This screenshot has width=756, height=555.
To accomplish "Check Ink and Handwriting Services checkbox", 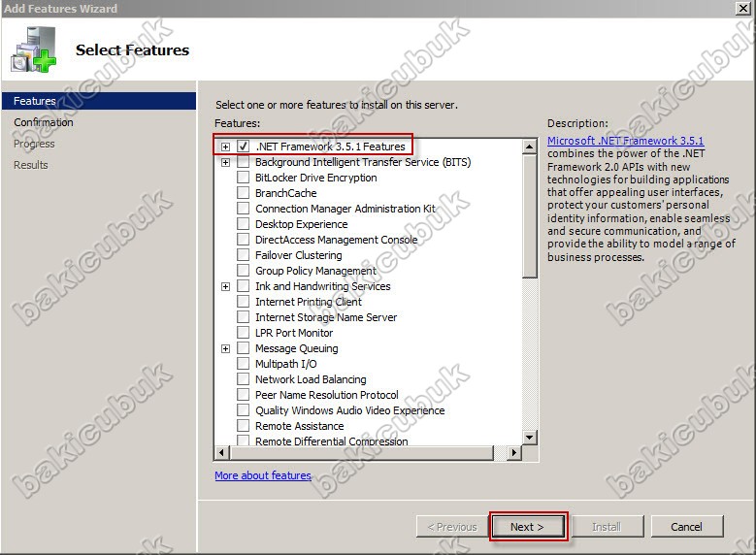I will tap(243, 286).
